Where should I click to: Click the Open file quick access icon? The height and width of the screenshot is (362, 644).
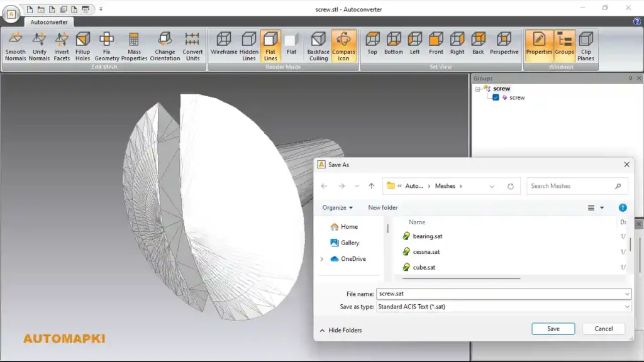[x=41, y=9]
